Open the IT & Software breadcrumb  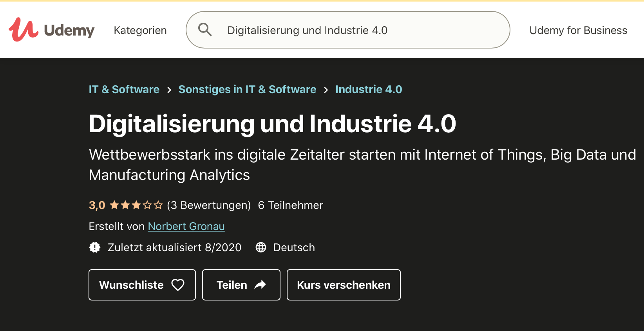coord(124,89)
